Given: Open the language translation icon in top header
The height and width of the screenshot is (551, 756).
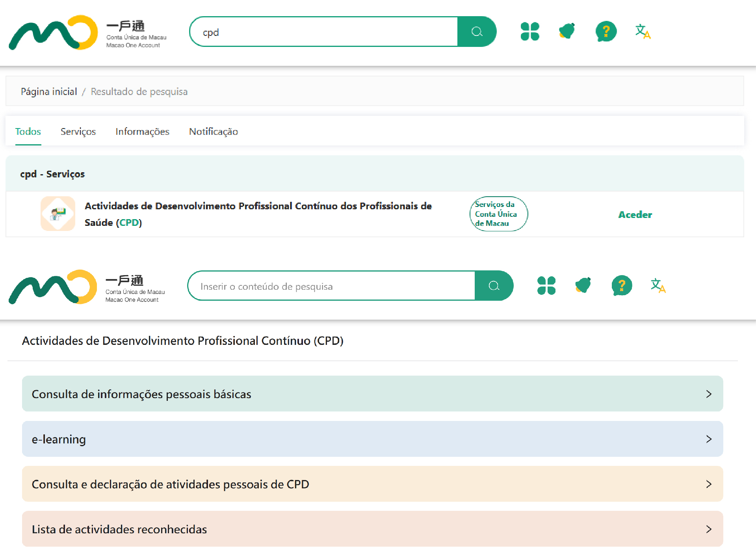Looking at the screenshot, I should [x=643, y=32].
